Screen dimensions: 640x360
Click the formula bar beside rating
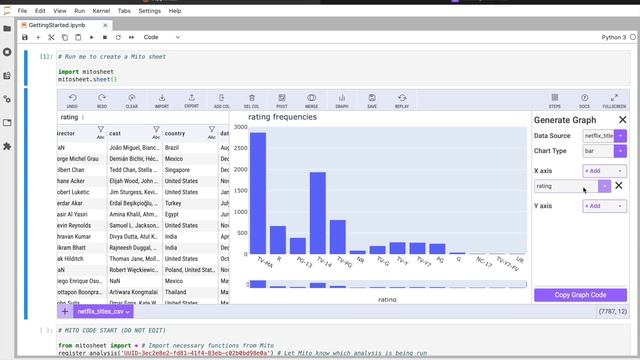(155, 117)
